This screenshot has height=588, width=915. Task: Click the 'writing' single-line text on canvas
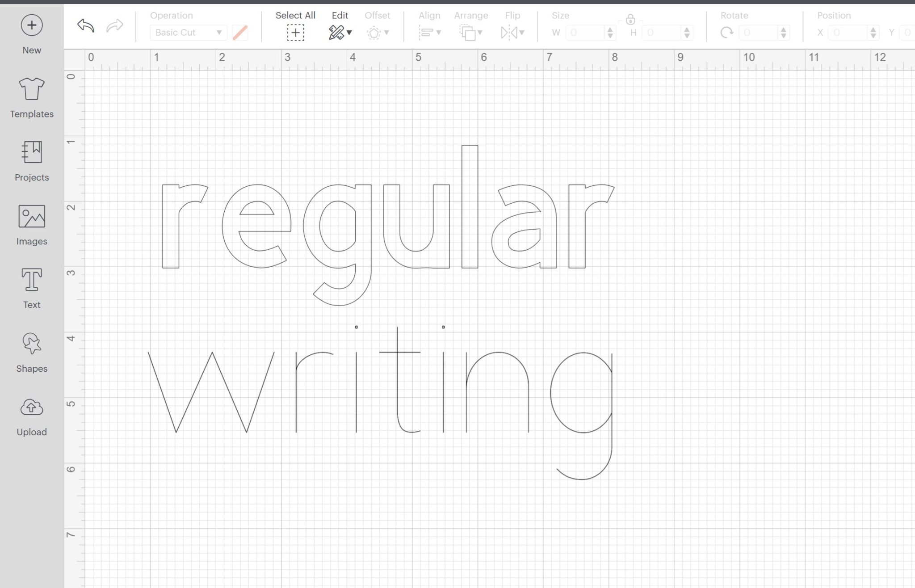coord(380,403)
